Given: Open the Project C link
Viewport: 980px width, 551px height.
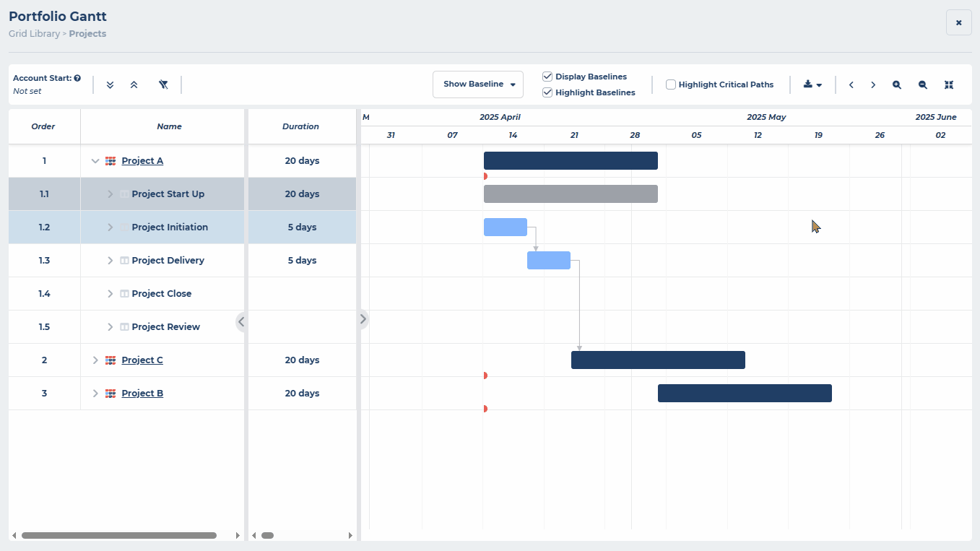Looking at the screenshot, I should click(142, 360).
